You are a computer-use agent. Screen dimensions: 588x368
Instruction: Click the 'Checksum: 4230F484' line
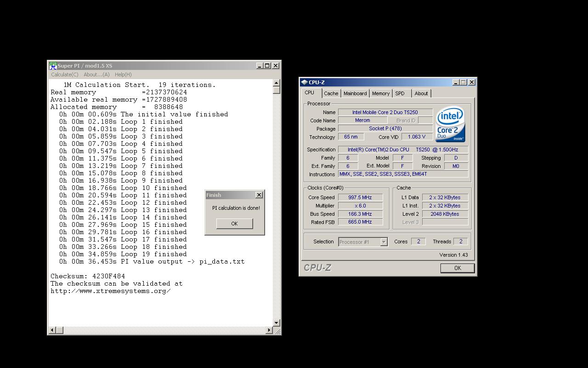pos(88,276)
